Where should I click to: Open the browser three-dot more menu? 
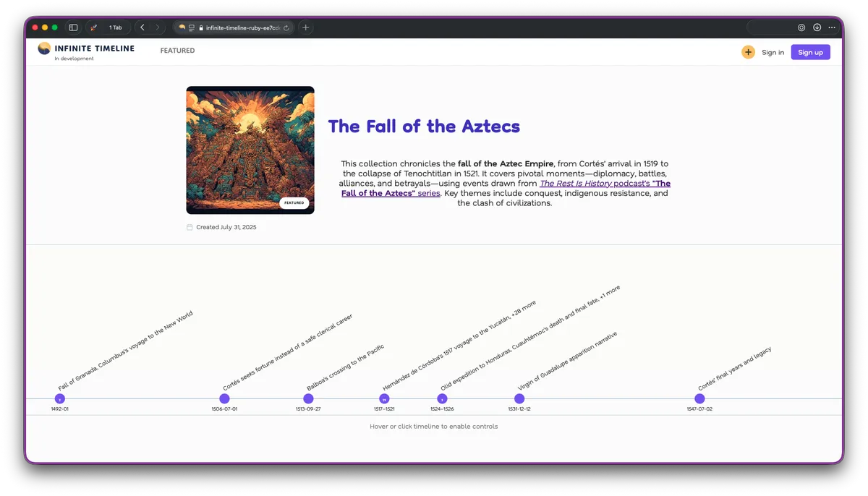pyautogui.click(x=832, y=27)
